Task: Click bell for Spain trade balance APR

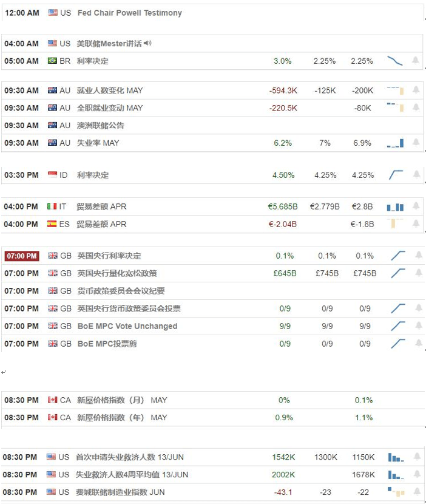Action: 416,223
